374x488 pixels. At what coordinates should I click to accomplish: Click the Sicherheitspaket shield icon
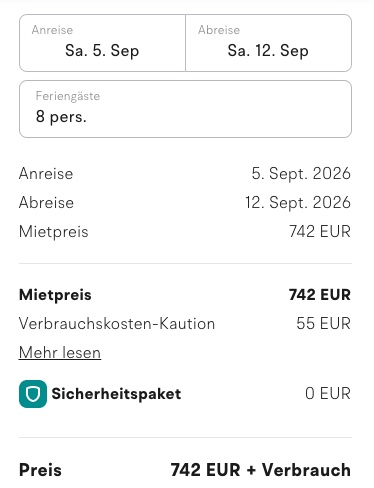pos(33,394)
